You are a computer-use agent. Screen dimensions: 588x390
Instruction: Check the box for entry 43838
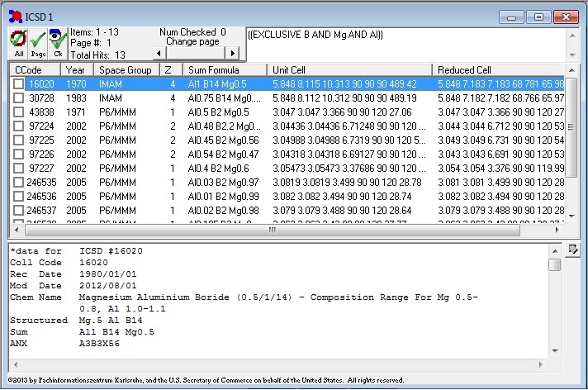[18, 112]
